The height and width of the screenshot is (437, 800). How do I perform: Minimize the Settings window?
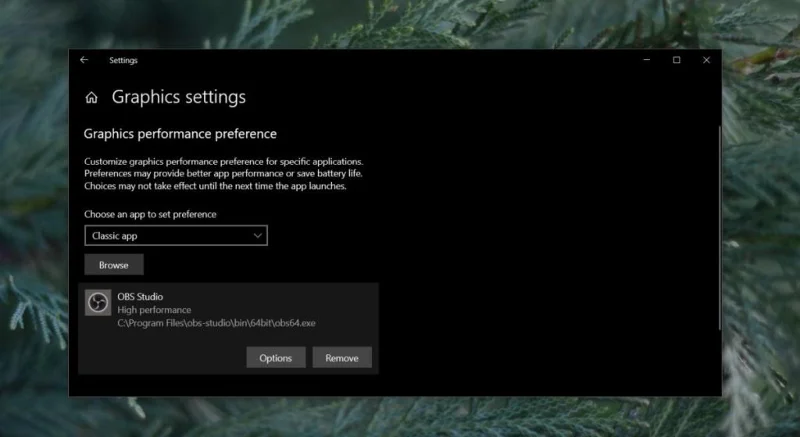pos(646,60)
